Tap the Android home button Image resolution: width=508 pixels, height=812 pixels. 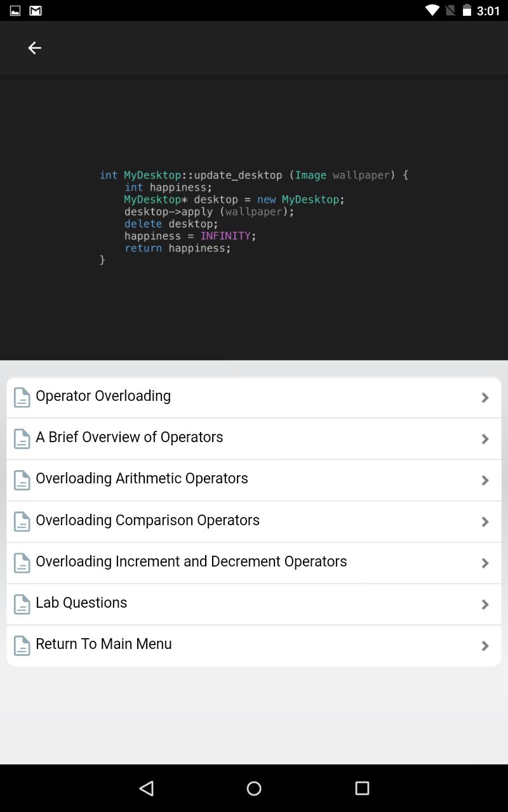click(x=254, y=788)
